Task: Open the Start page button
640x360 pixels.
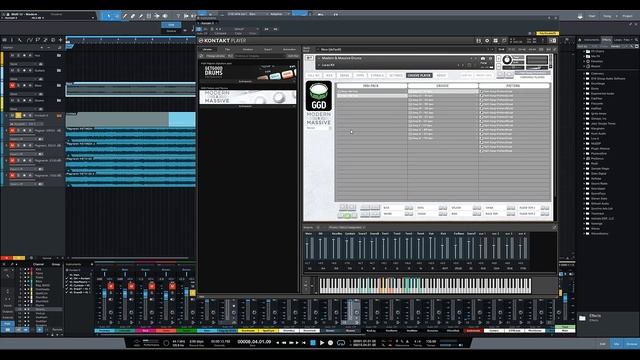Action: click(592, 16)
